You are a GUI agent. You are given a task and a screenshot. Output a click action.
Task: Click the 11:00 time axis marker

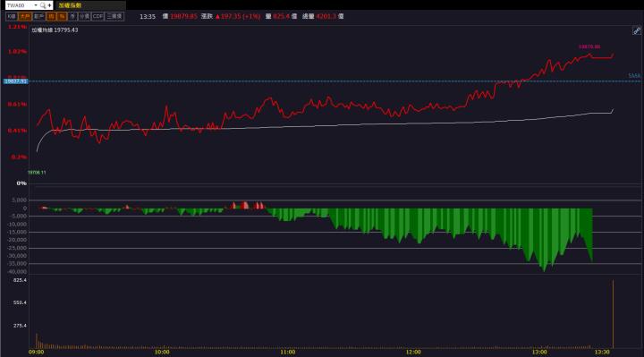(287, 352)
